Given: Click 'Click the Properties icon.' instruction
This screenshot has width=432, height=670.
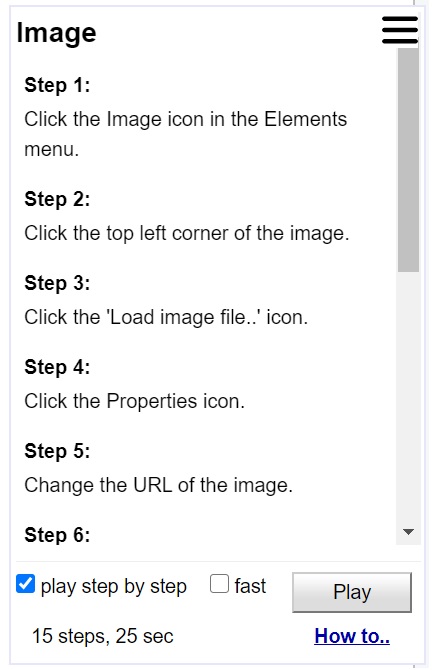Looking at the screenshot, I should pyautogui.click(x=135, y=401).
